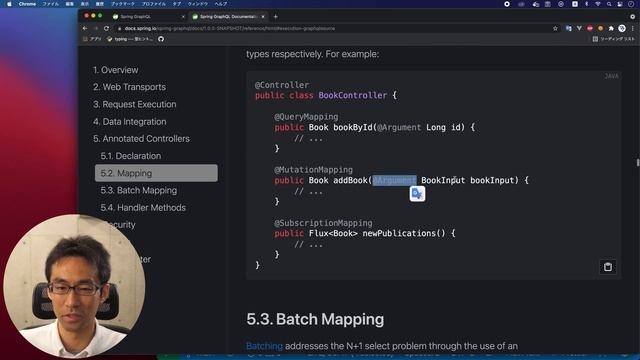Viewport: 640px width, 360px height.
Task: Bookmark this page with the star icon
Action: coord(555,29)
